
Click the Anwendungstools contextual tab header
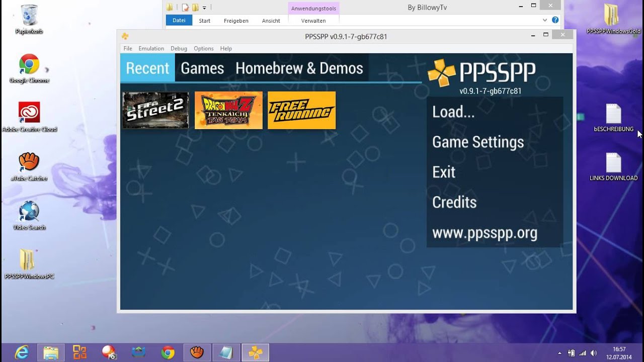pos(314,8)
